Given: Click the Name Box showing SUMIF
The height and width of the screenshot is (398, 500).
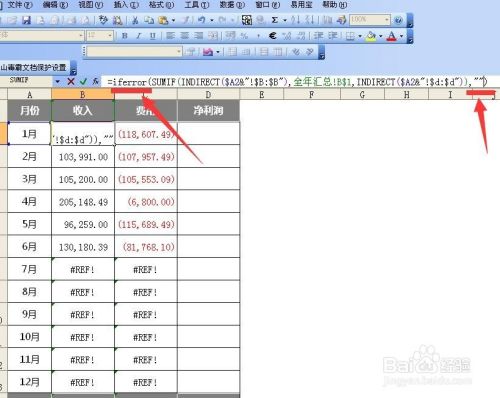Looking at the screenshot, I should pos(26,81).
